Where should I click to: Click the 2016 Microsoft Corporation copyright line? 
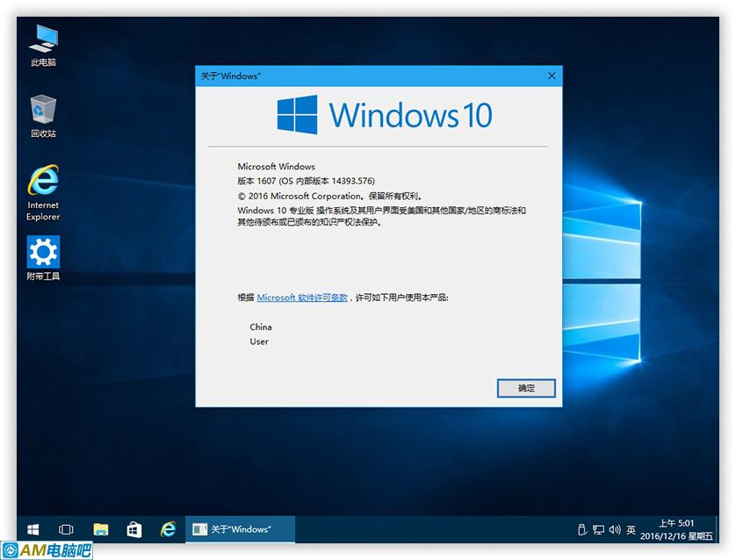pyautogui.click(x=330, y=196)
